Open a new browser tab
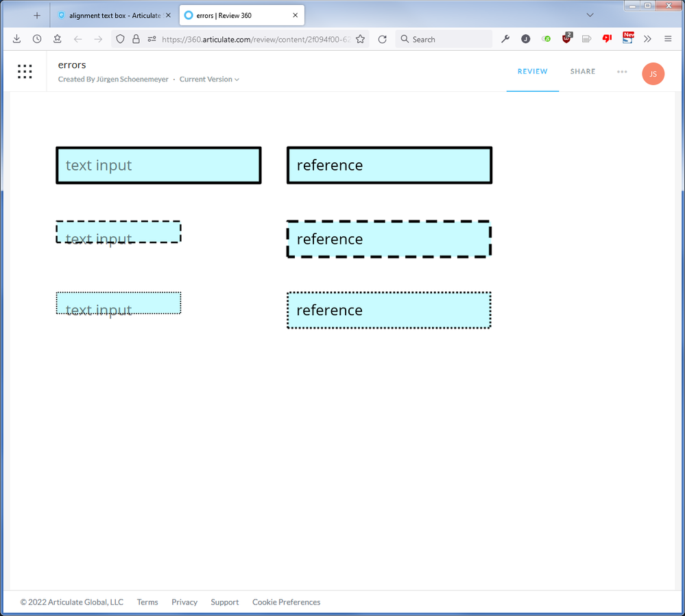Image resolution: width=685 pixels, height=616 pixels. 37,15
